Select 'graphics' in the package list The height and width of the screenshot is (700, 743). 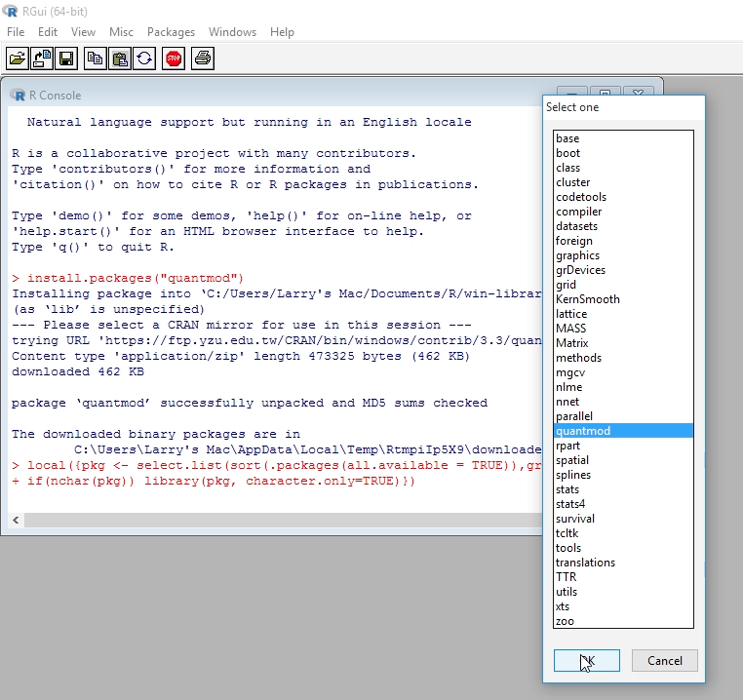pyautogui.click(x=623, y=255)
